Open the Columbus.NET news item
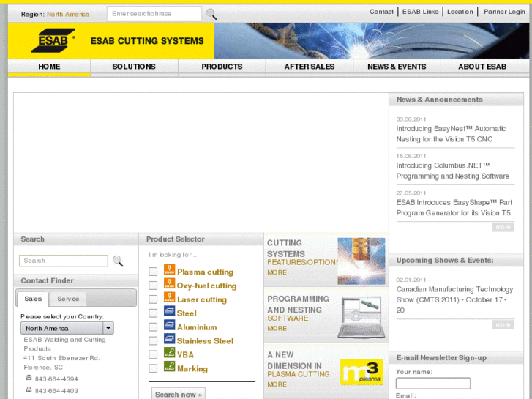Screen dimensions: 532x399 [453, 171]
